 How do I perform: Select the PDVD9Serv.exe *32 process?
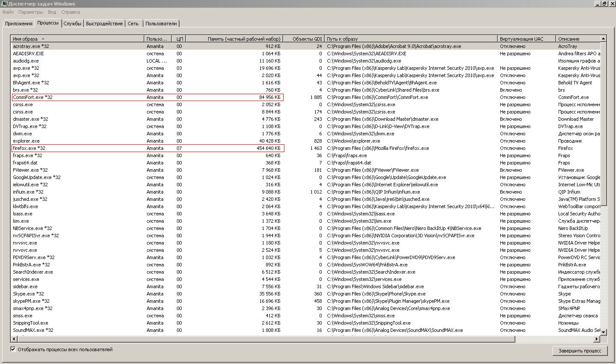[306, 257]
